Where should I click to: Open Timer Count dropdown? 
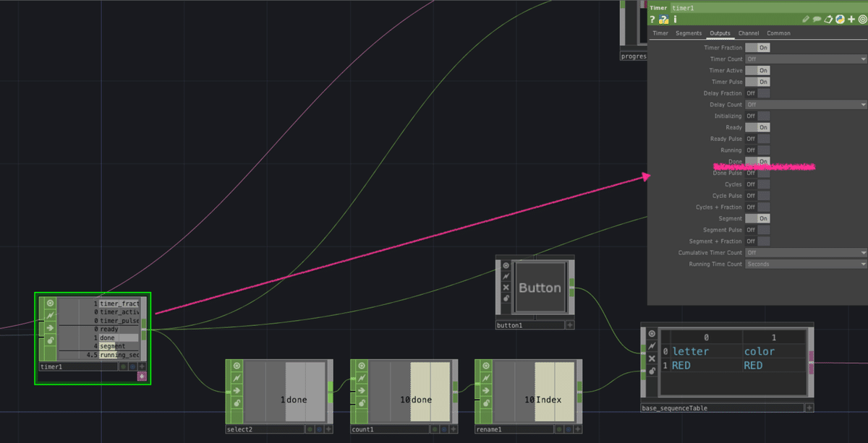[x=806, y=59]
